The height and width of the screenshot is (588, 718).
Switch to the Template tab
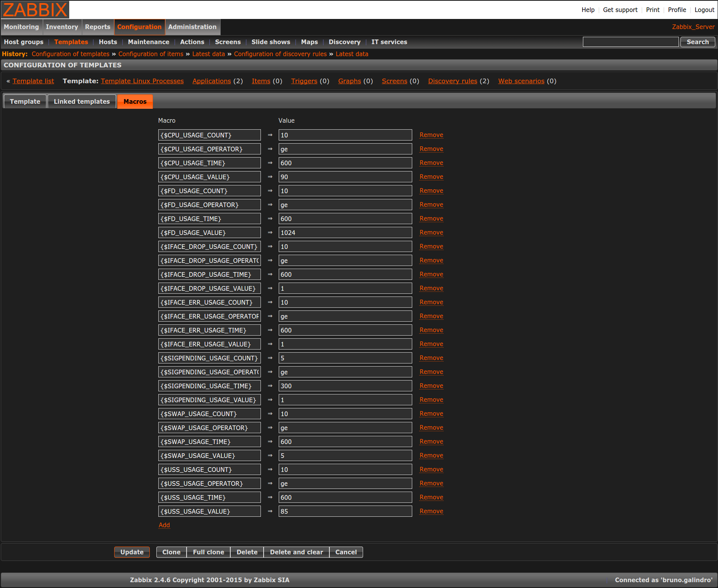tap(25, 101)
